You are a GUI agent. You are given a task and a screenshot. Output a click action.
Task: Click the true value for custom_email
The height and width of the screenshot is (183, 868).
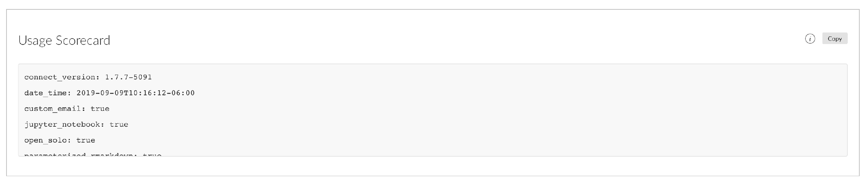point(100,109)
